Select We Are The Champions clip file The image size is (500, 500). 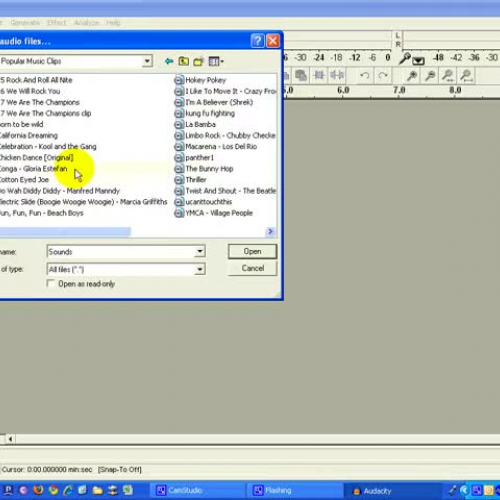46,113
